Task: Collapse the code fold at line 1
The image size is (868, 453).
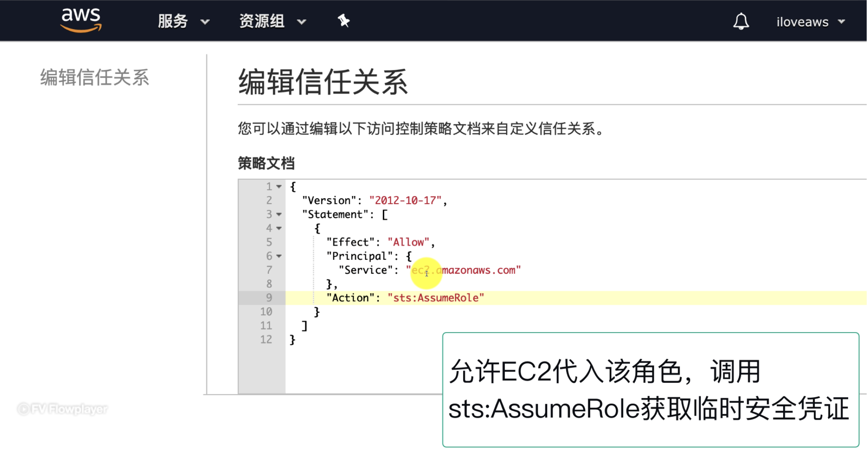Action: point(279,187)
